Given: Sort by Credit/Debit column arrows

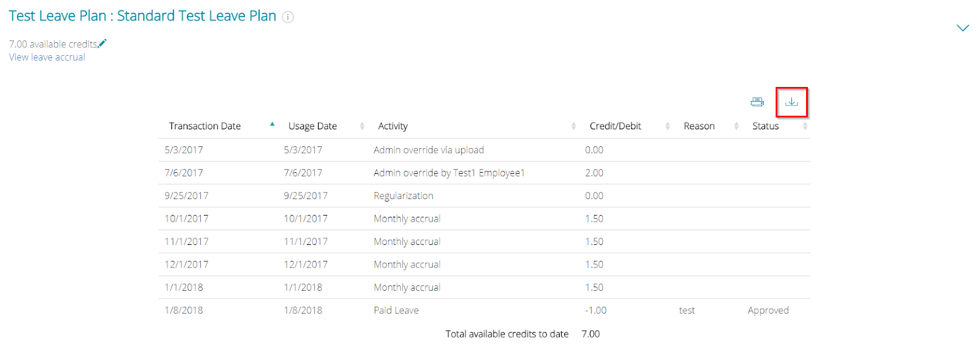Looking at the screenshot, I should coord(668,126).
